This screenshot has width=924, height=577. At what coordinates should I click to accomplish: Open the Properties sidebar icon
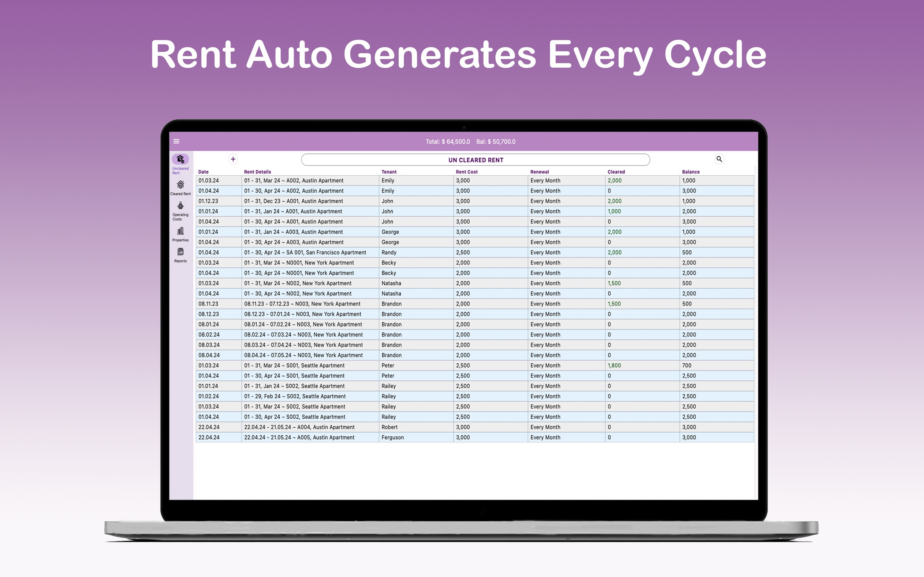pos(180,231)
